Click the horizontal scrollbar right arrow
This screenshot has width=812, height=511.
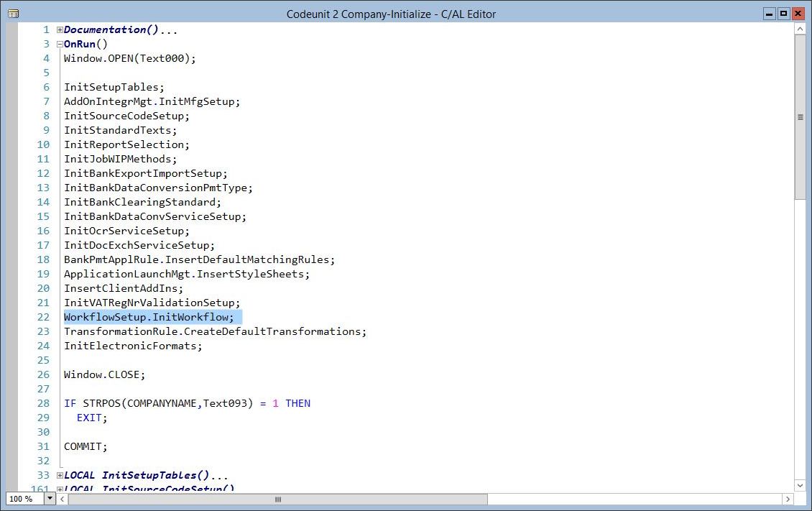click(788, 499)
